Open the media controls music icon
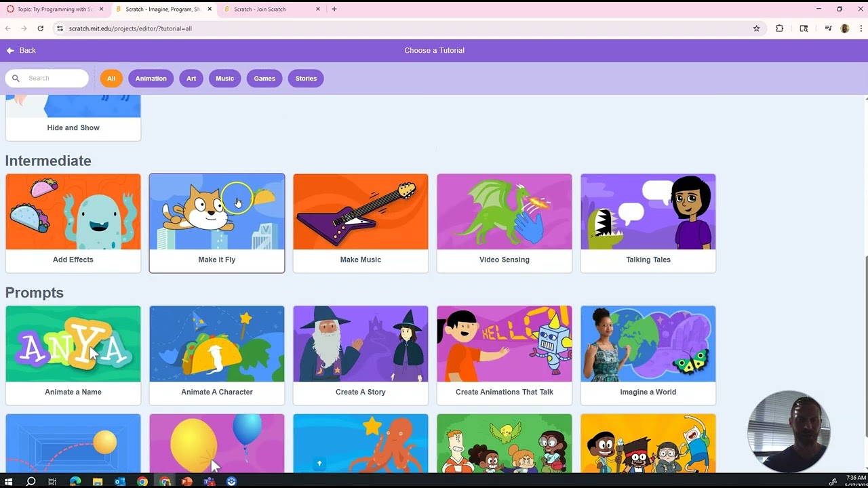 click(x=828, y=28)
